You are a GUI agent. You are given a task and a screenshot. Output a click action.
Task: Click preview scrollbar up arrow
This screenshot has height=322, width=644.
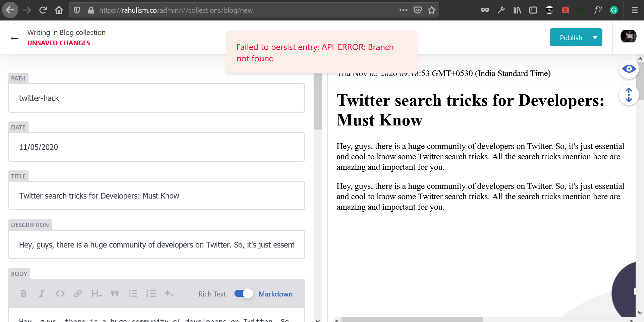coord(640,58)
